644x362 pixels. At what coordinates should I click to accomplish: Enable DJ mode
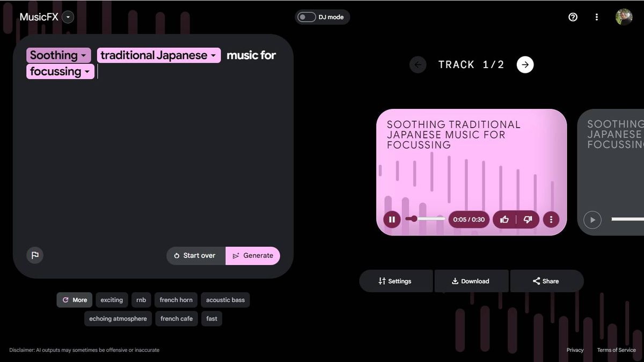(306, 17)
